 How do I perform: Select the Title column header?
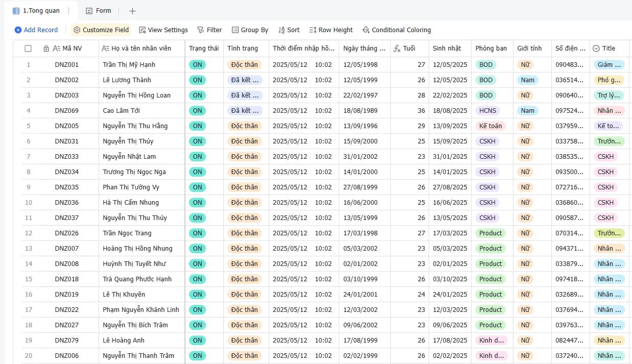point(610,48)
